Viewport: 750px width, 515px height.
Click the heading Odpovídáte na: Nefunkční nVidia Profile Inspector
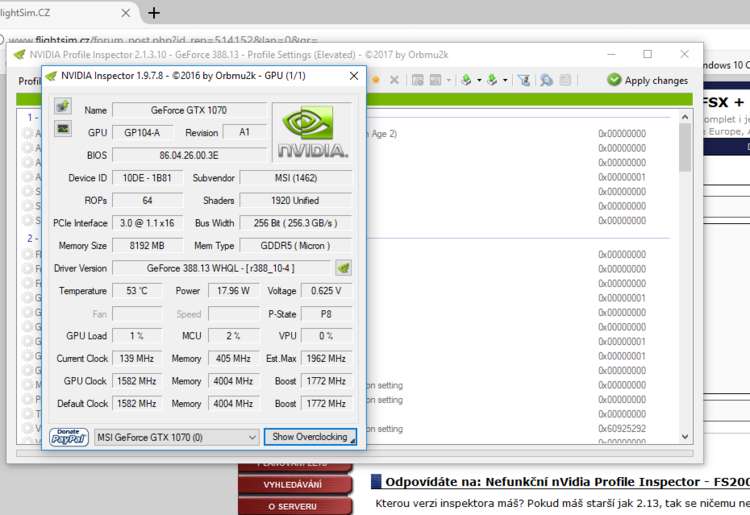click(x=568, y=482)
